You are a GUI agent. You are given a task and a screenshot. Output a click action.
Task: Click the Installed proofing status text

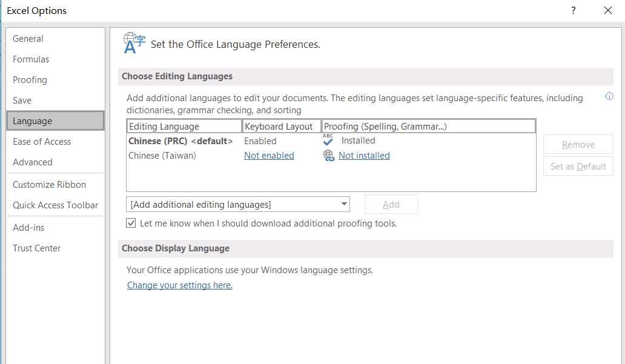coord(358,141)
